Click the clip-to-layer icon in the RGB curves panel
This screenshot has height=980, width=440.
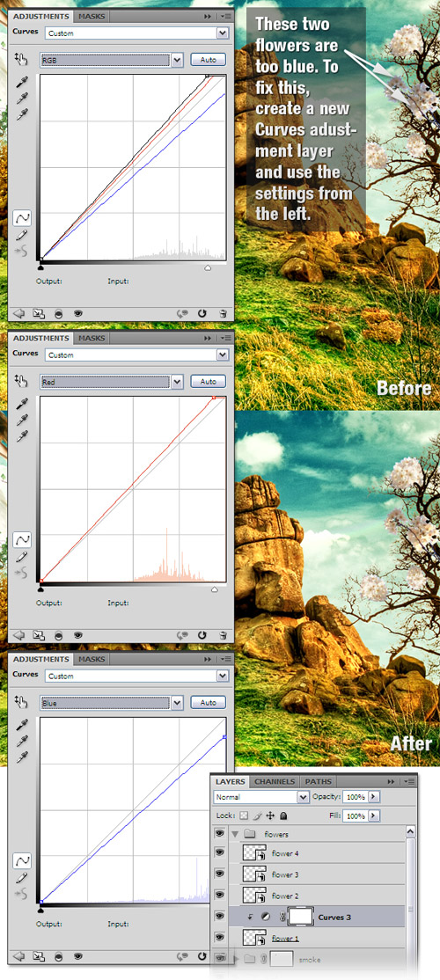pos(58,314)
